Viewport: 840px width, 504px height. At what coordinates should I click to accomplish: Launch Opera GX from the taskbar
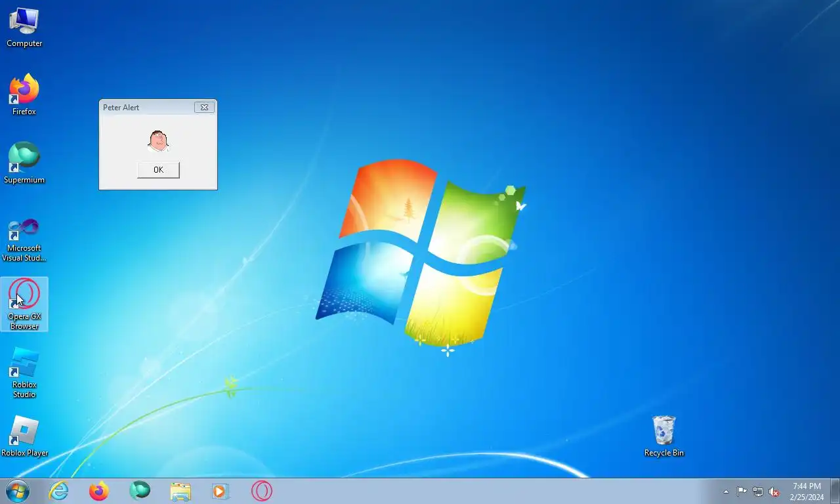[261, 491]
